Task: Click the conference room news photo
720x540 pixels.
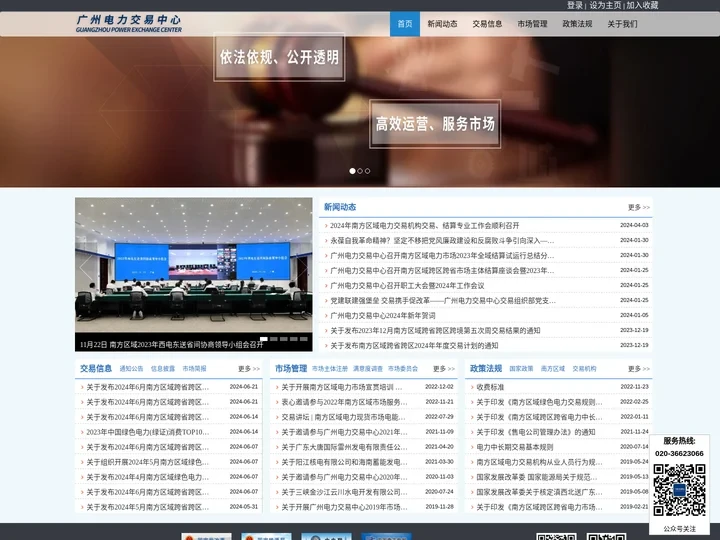Action: tap(194, 265)
